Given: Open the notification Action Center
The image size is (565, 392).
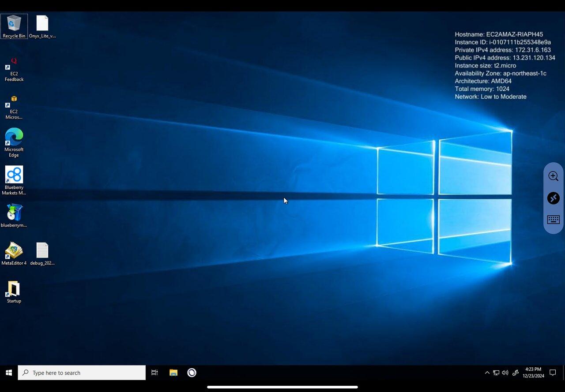Looking at the screenshot, I should click(x=553, y=373).
